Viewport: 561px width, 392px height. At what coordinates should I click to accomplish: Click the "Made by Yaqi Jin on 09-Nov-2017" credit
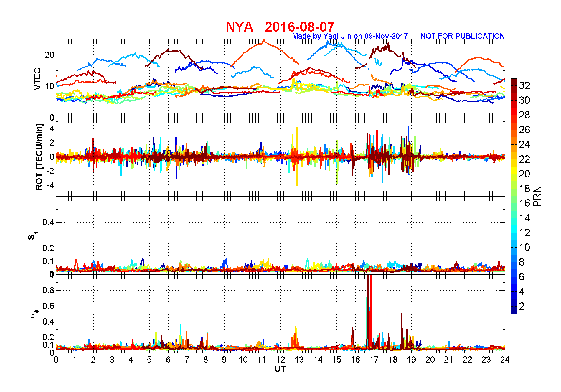(x=350, y=36)
